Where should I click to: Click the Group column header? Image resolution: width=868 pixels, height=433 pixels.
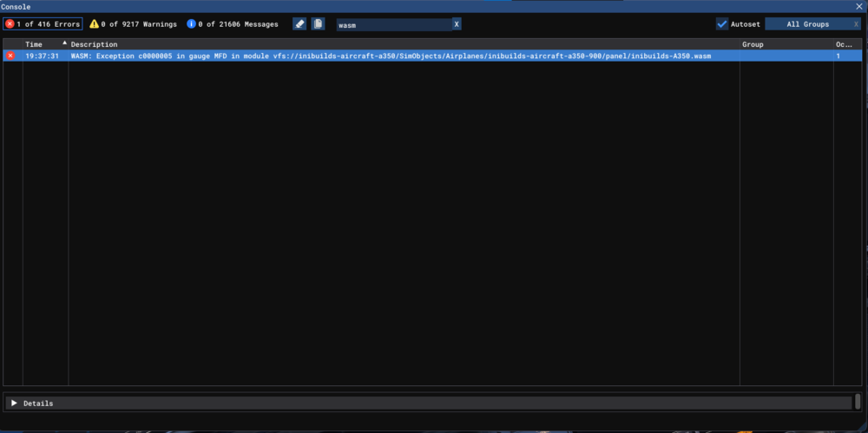click(753, 44)
